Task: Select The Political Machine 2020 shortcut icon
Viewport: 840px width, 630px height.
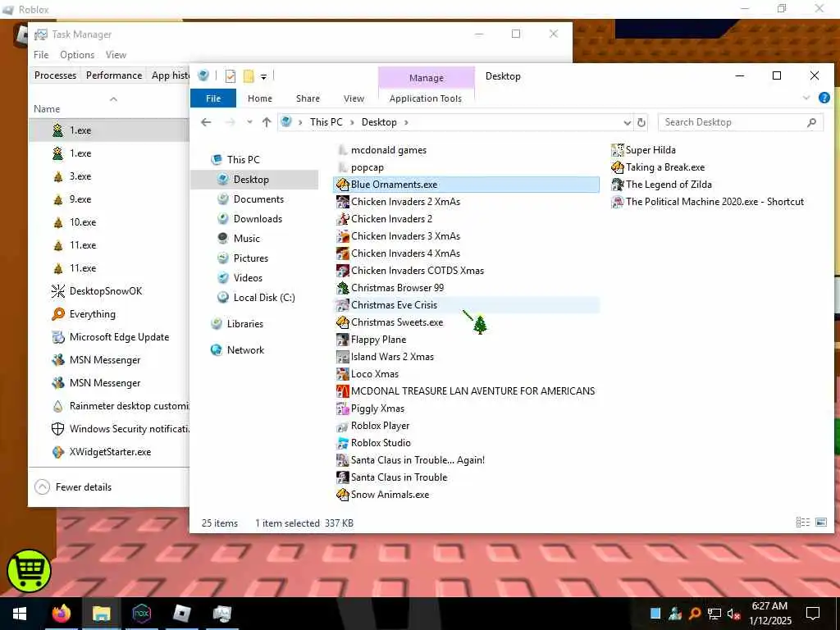Action: [618, 202]
